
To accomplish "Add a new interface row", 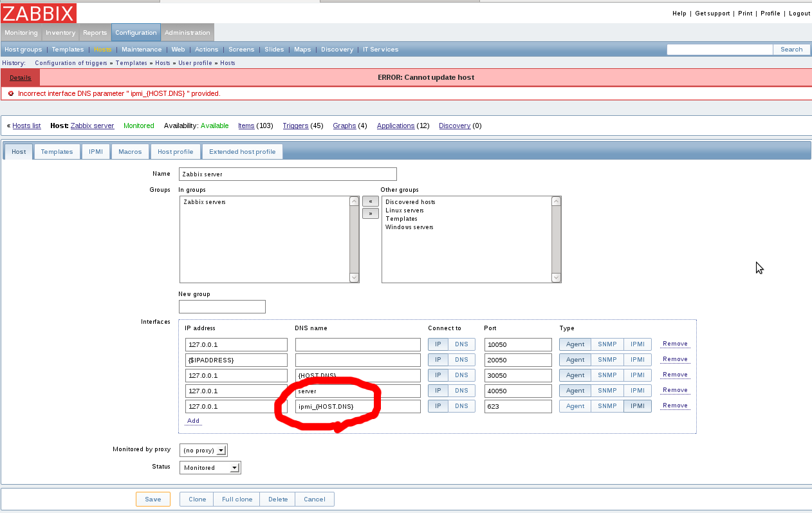I will [x=193, y=421].
